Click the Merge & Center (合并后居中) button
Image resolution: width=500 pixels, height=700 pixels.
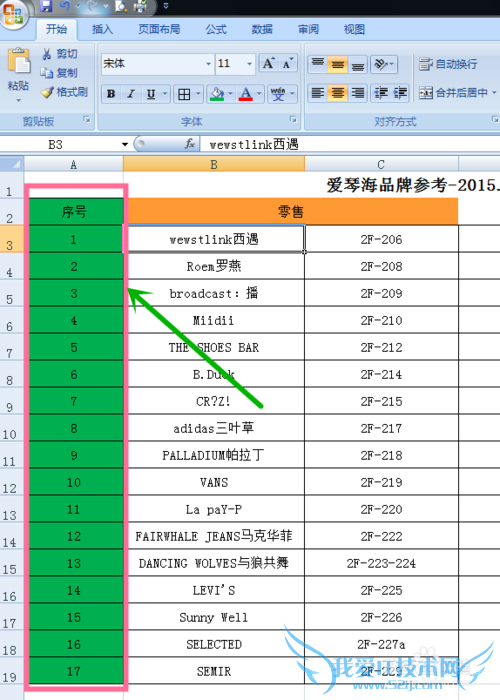click(453, 93)
